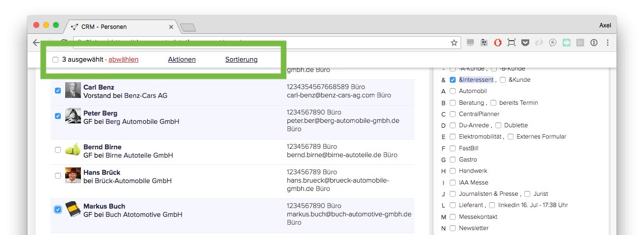
Task: Click the green waveform extension icon
Action: click(567, 43)
